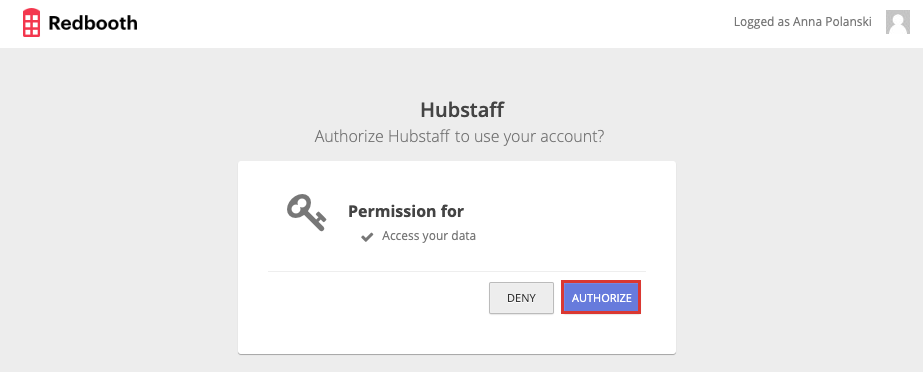Click the red Redbooth phone booth logo
The height and width of the screenshot is (372, 923).
[x=31, y=23]
